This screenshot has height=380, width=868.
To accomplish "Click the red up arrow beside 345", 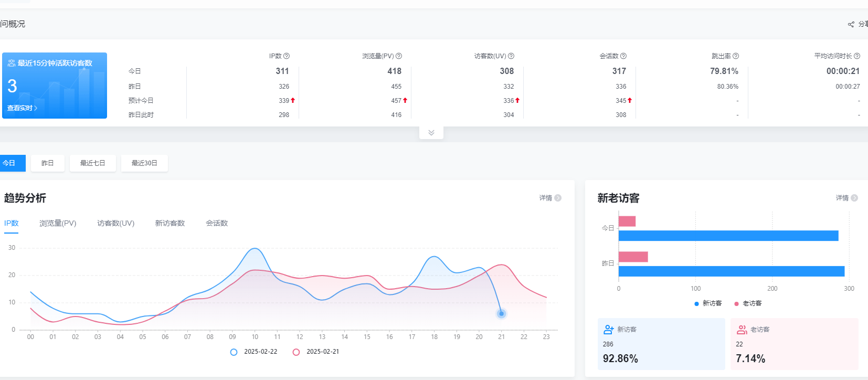I will [x=630, y=100].
